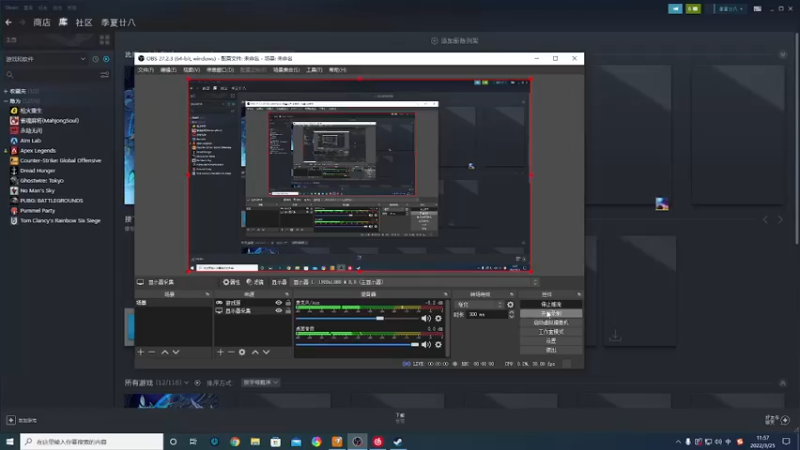Open the OBS 文件(F) menu
Image resolution: width=800 pixels, height=450 pixels.
pyautogui.click(x=145, y=70)
